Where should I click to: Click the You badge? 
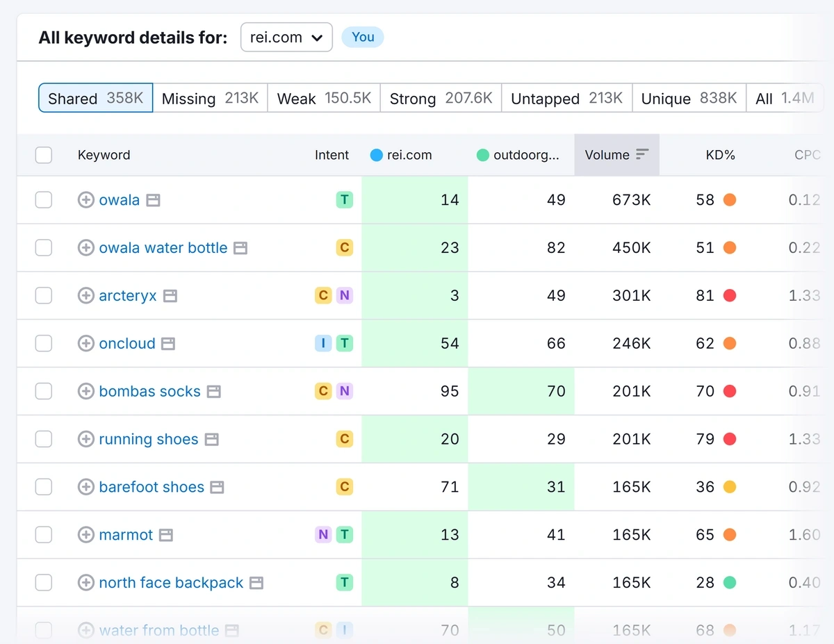pos(363,38)
